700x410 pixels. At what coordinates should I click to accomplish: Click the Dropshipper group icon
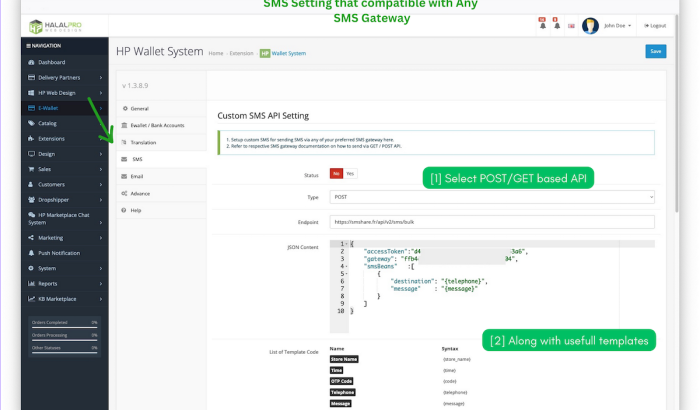[31, 200]
